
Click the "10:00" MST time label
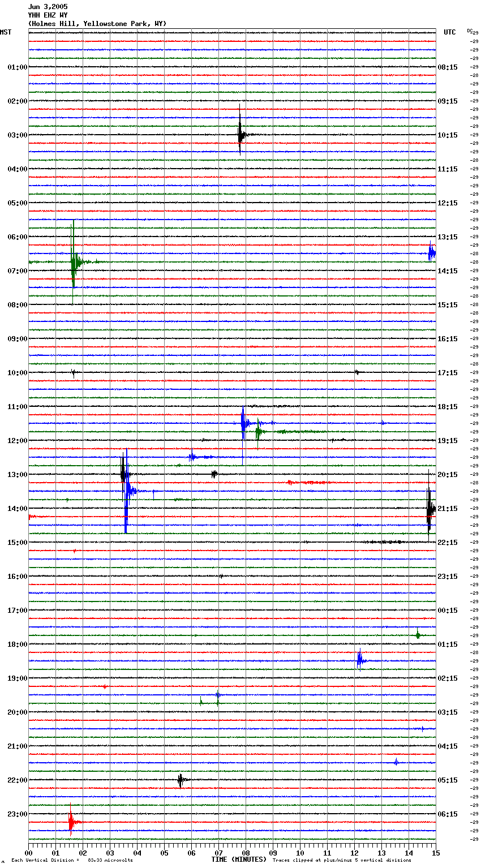[18, 373]
